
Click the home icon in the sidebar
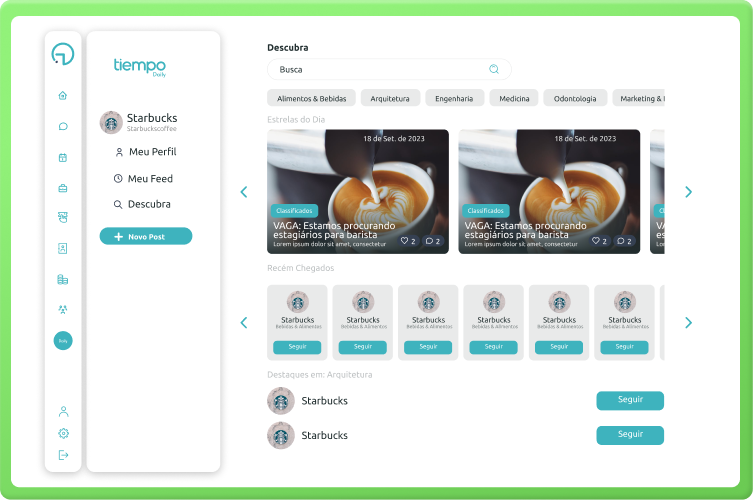[63, 96]
